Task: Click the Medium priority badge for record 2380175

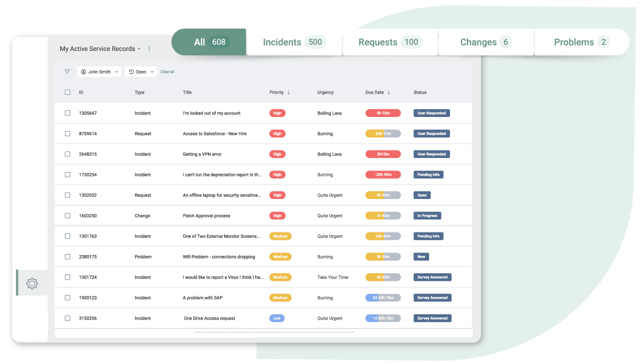Action: 280,256
